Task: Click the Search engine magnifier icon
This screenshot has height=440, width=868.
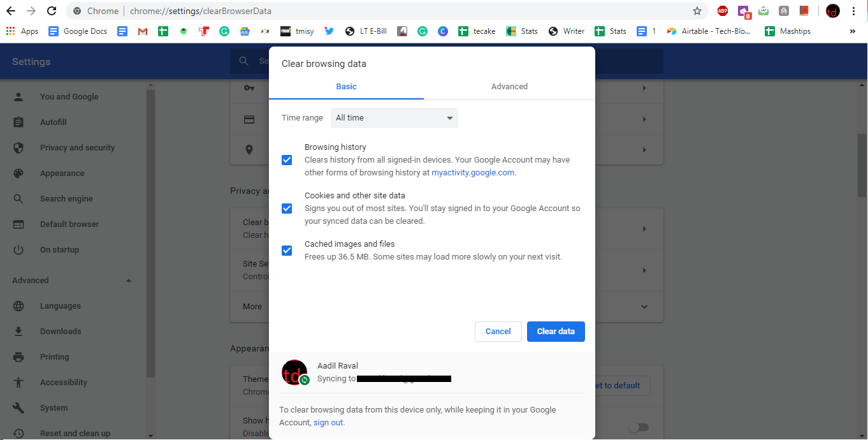Action: (18, 198)
